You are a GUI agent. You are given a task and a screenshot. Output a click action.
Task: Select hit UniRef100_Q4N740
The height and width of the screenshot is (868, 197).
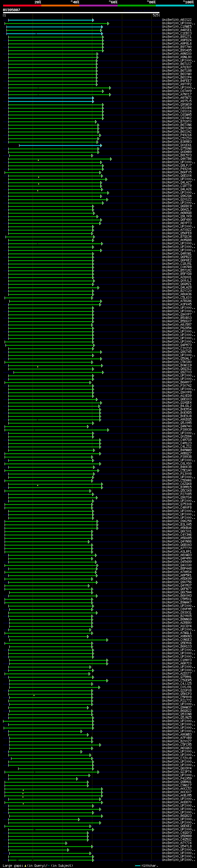click(x=177, y=426)
